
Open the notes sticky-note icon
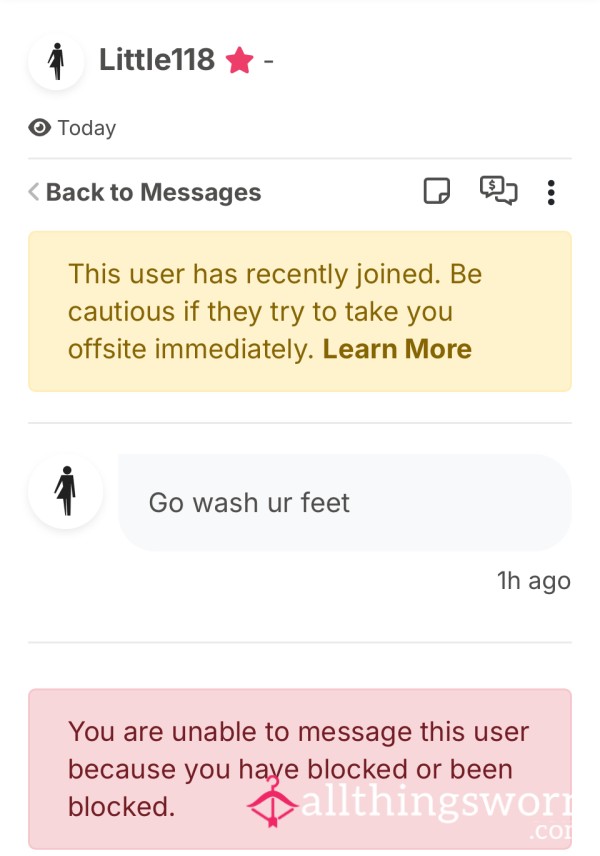pyautogui.click(x=437, y=191)
